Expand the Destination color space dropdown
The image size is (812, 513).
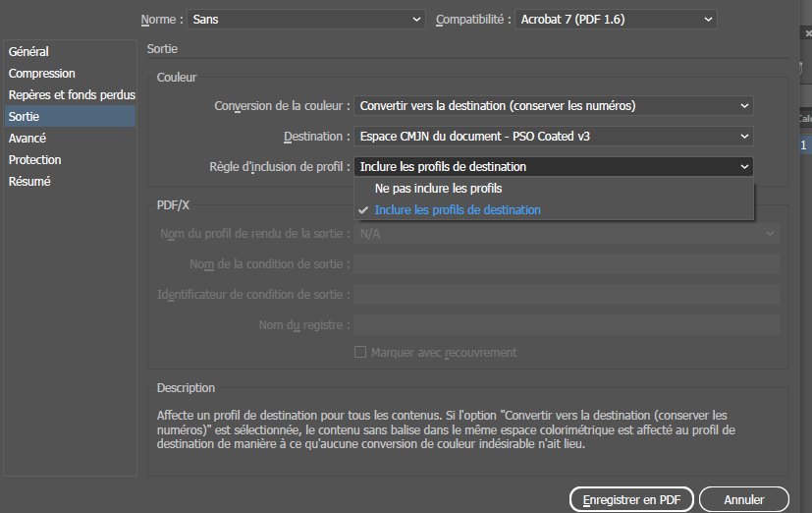click(553, 137)
